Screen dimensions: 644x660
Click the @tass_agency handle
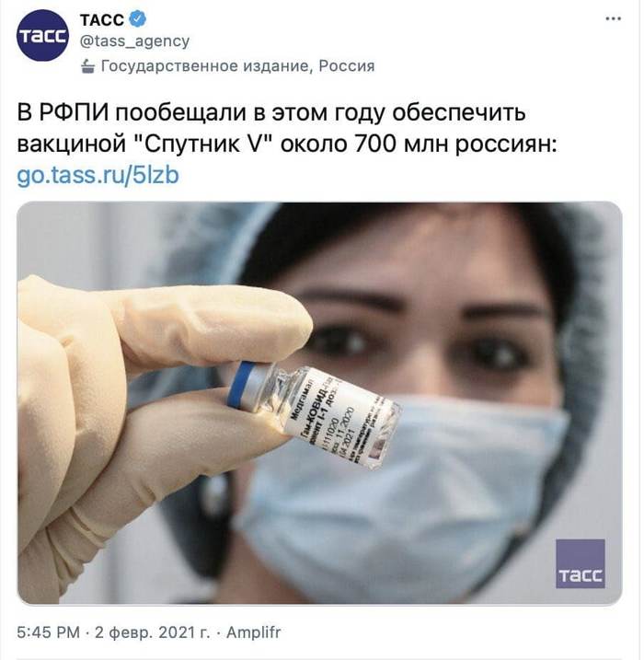(x=134, y=41)
